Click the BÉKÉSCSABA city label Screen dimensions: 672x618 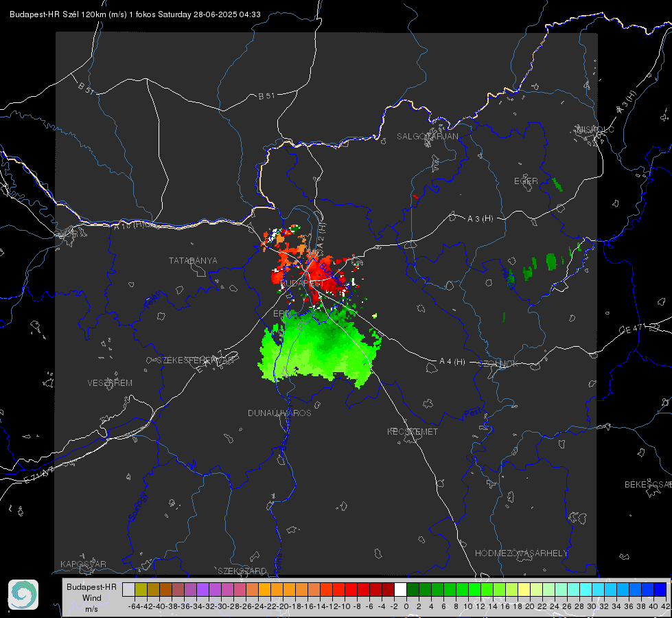pyautogui.click(x=648, y=485)
